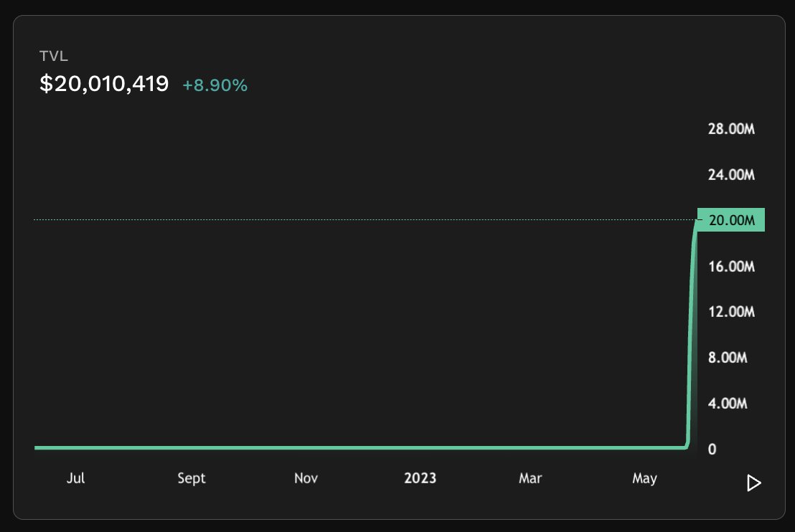Image resolution: width=795 pixels, height=532 pixels.
Task: Select the May marker on time axis
Action: [x=644, y=478]
